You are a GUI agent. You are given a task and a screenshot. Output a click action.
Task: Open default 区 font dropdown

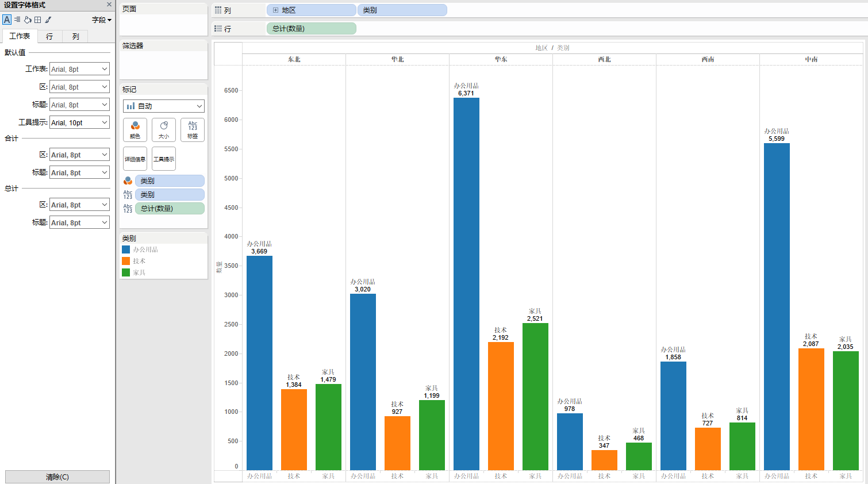click(x=79, y=87)
